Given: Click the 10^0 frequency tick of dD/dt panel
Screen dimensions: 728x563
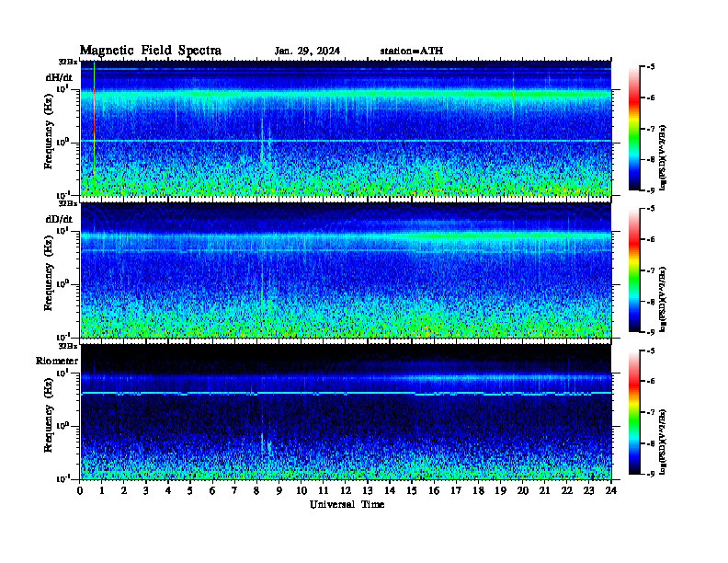Looking at the screenshot, I should [63, 284].
